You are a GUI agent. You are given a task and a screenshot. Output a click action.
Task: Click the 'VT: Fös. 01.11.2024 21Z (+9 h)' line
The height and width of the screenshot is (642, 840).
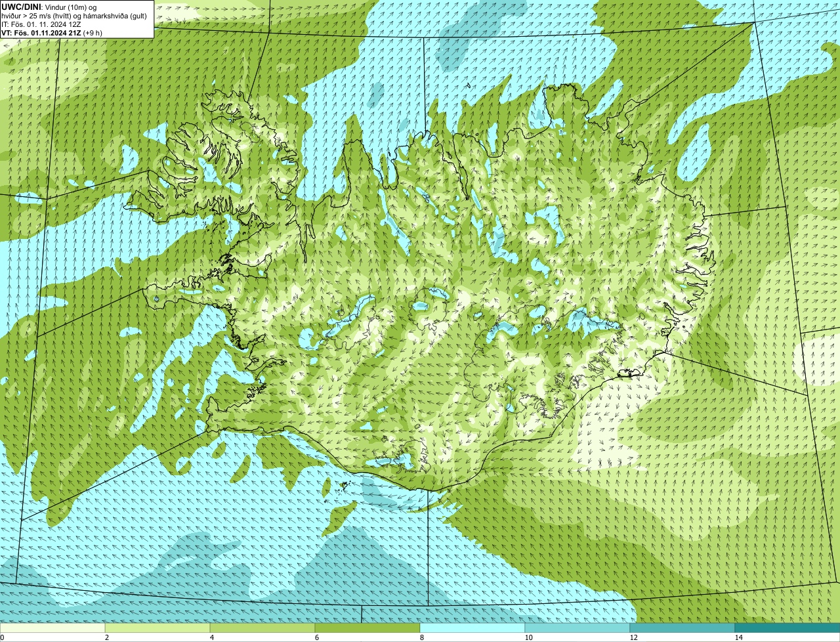[x=52, y=32]
